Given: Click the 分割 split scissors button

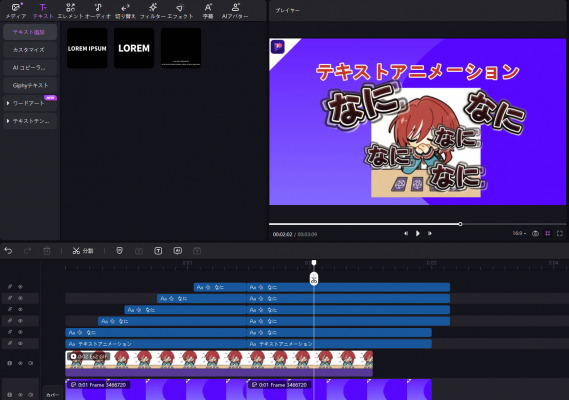Looking at the screenshot, I should tap(83, 251).
